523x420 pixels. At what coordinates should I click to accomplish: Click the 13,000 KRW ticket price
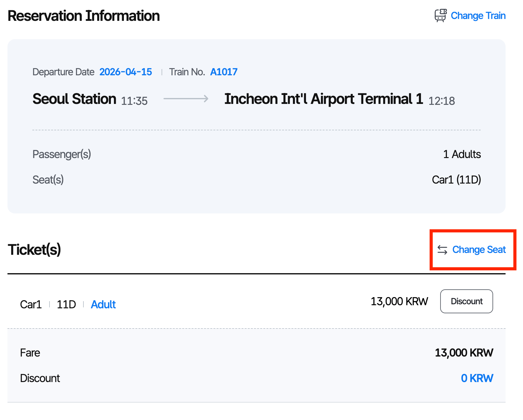click(x=399, y=301)
